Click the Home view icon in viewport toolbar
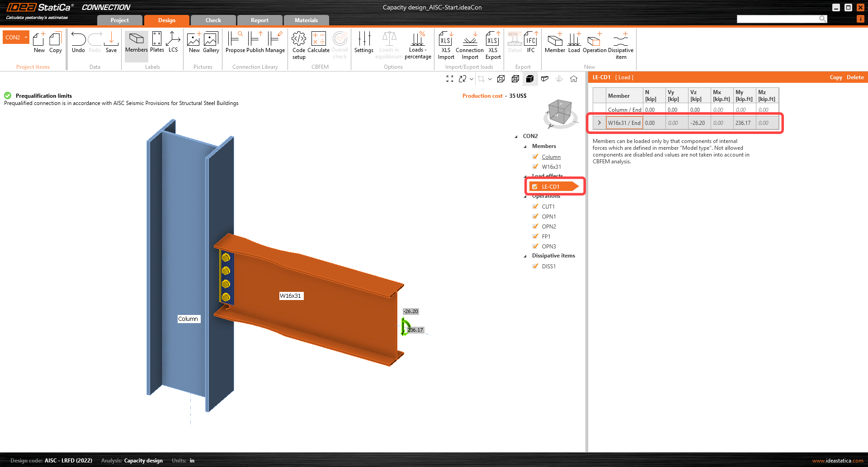 pos(574,79)
